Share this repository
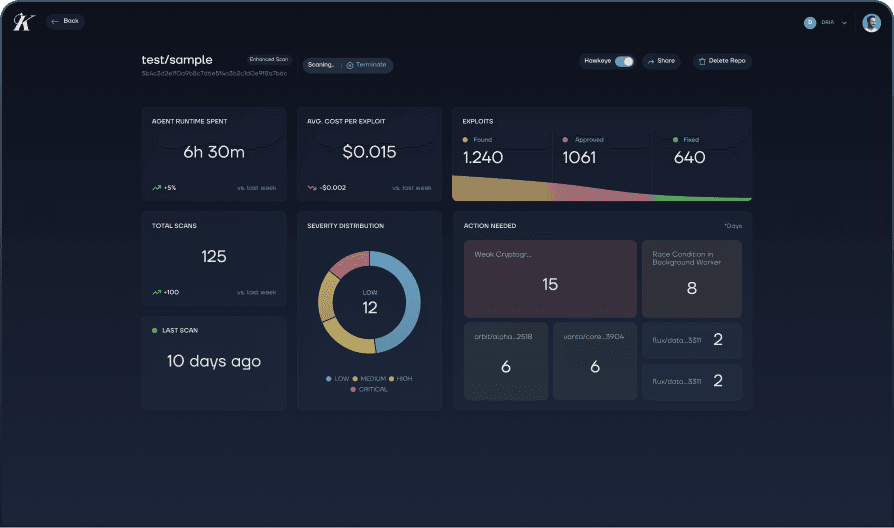 [661, 61]
